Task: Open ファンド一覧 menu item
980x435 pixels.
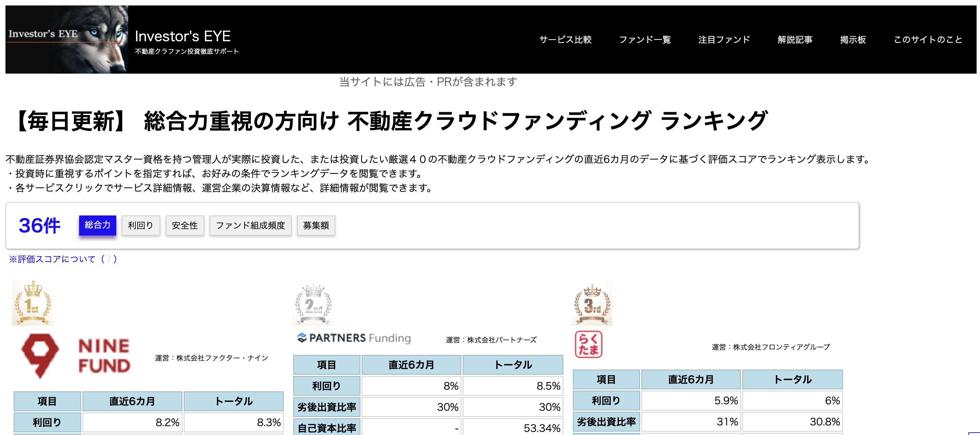Action: 645,40
